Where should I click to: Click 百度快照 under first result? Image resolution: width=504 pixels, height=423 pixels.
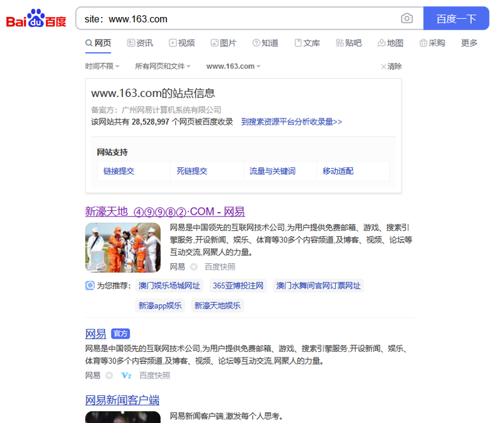point(220,267)
